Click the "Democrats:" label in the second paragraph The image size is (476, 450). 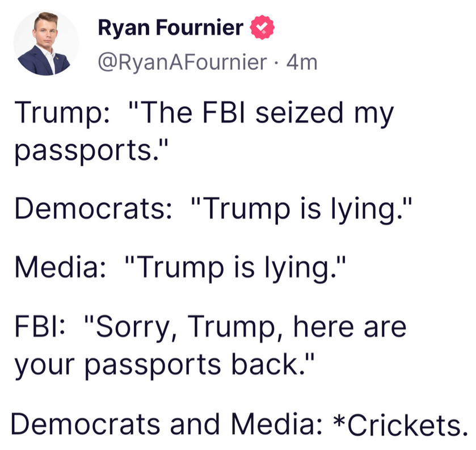(x=94, y=208)
